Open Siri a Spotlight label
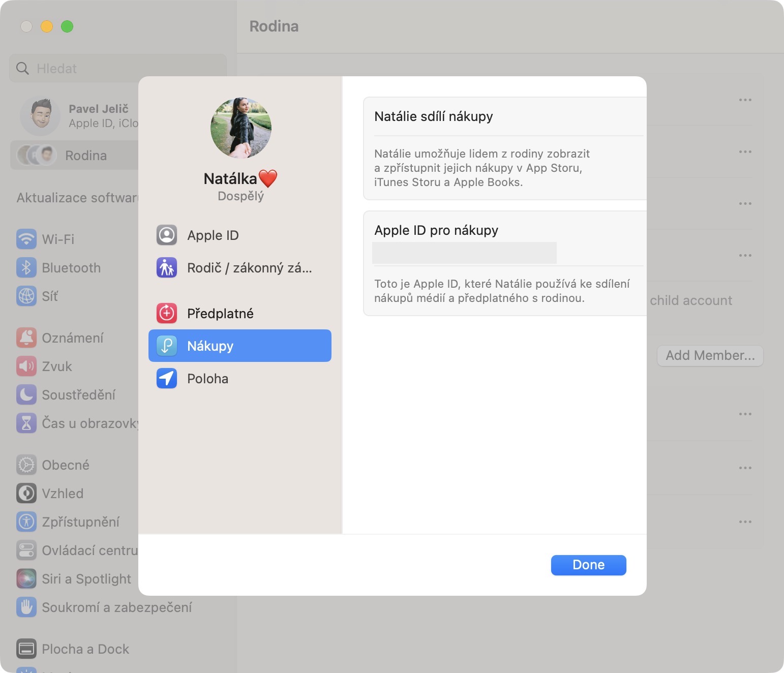 86,578
